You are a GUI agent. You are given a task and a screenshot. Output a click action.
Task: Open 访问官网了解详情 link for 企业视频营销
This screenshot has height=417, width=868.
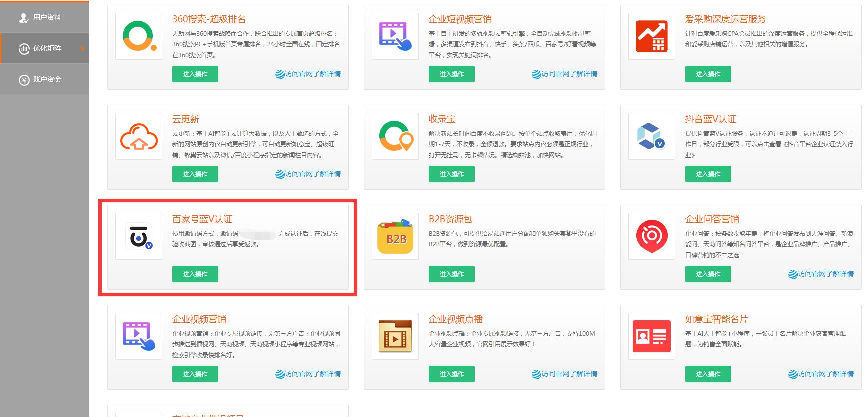click(308, 374)
